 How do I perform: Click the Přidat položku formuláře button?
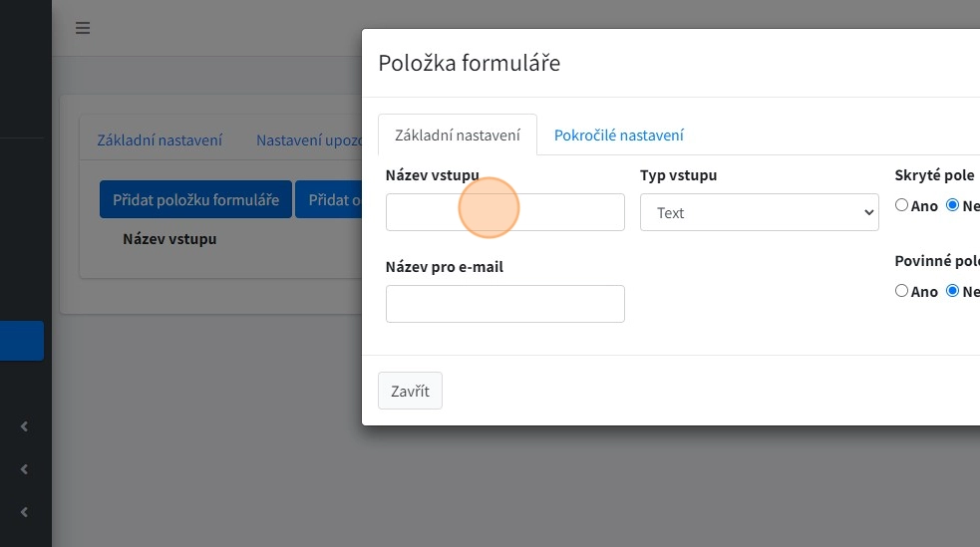pyautogui.click(x=195, y=199)
